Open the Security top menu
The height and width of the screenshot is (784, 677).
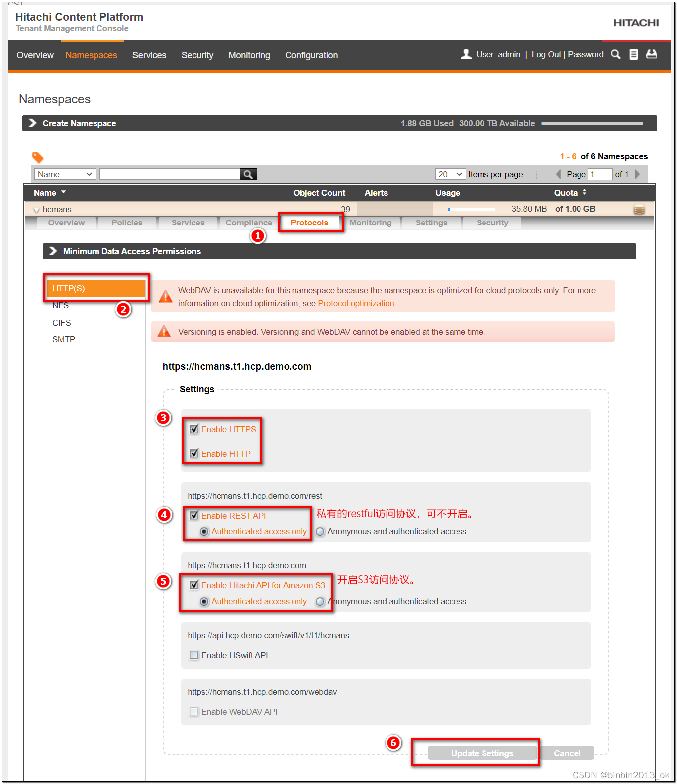[197, 55]
